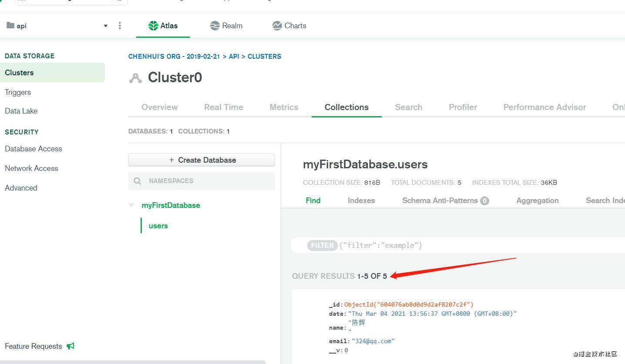Open the Real Time tab
Image resolution: width=625 pixels, height=364 pixels.
click(x=224, y=107)
